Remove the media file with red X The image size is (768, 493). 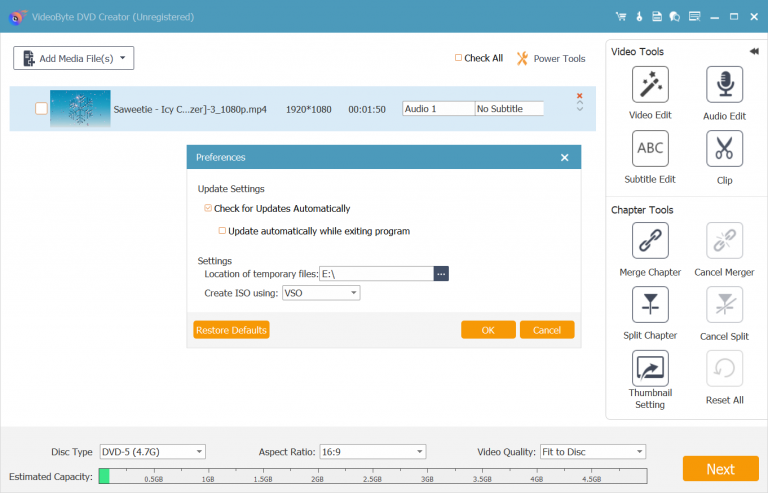pyautogui.click(x=579, y=96)
